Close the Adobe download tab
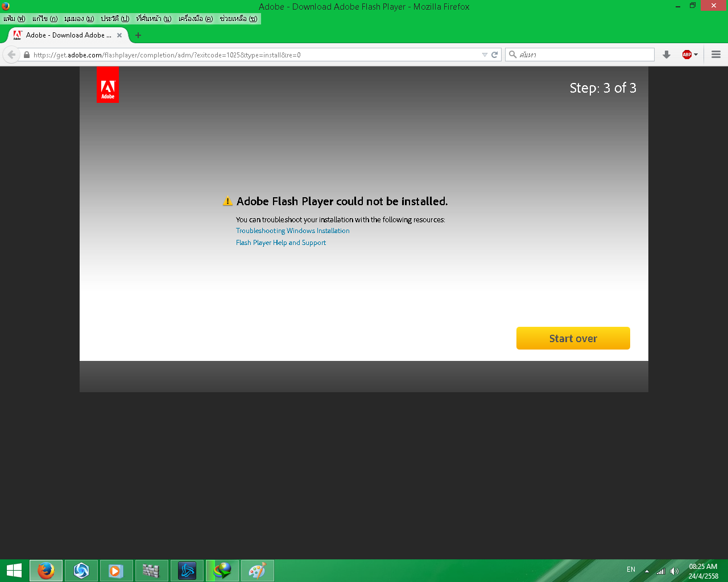 pos(119,35)
